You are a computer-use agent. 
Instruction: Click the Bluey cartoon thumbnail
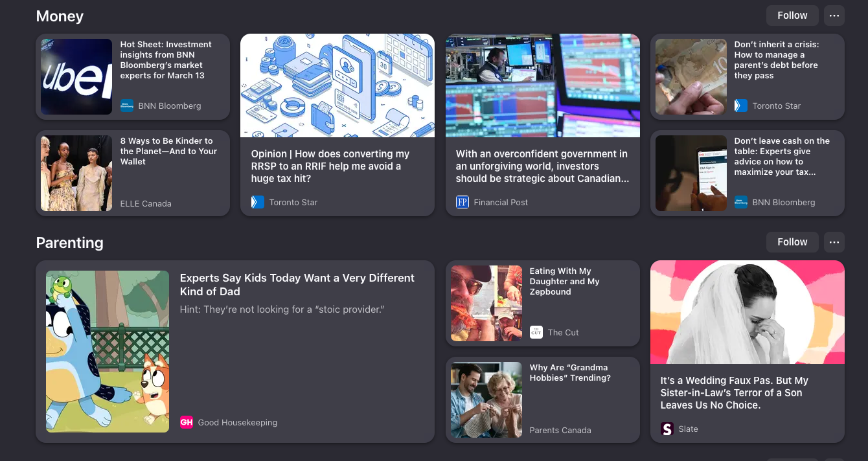point(107,352)
